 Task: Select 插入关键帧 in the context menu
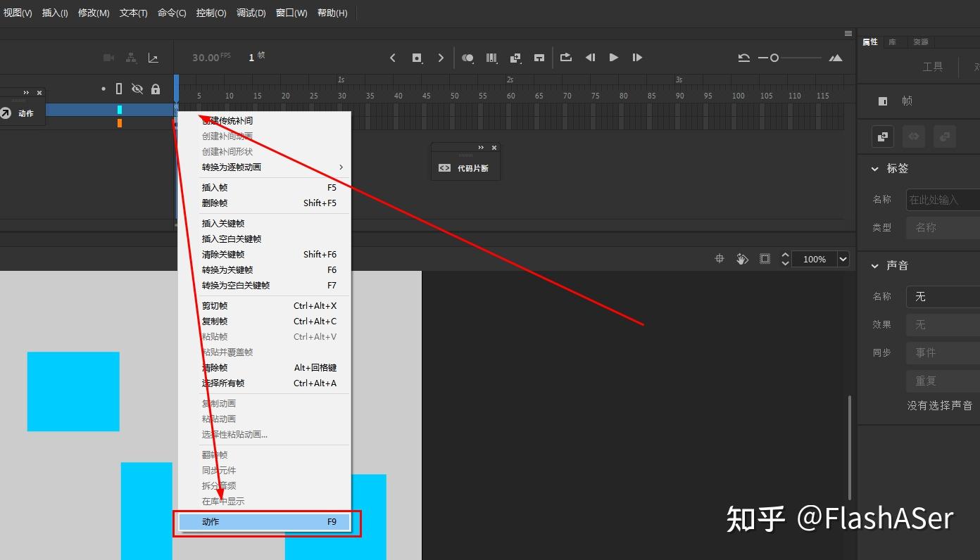point(264,224)
